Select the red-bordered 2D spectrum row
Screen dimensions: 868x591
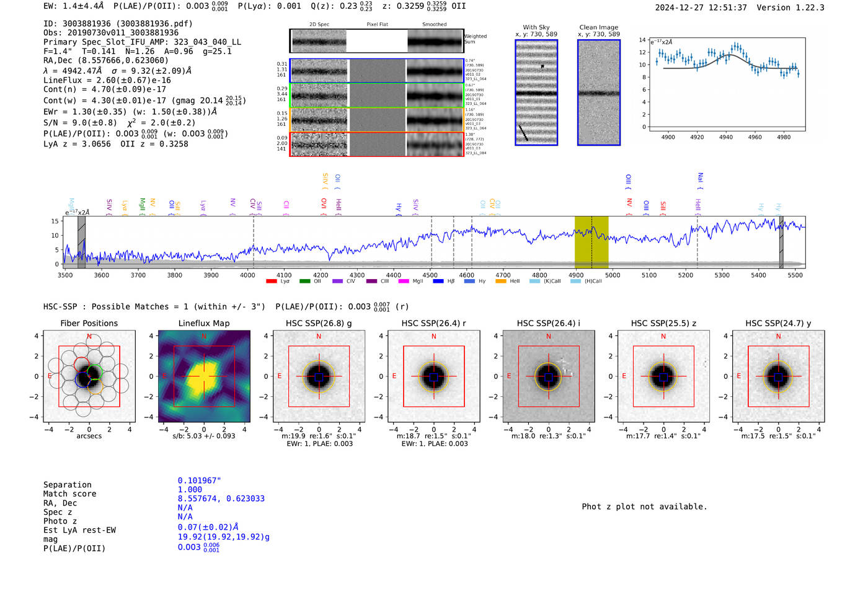pos(376,144)
